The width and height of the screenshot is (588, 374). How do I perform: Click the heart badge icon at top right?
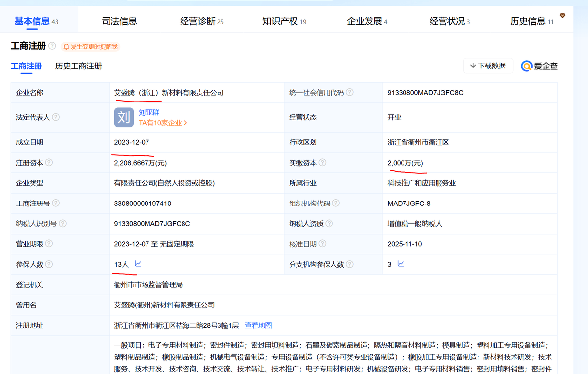[x=562, y=15]
